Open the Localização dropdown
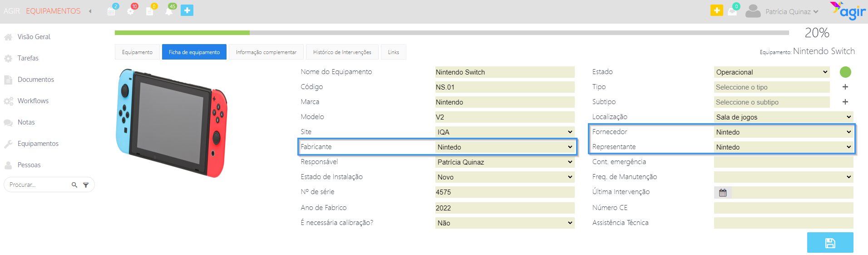 click(784, 117)
